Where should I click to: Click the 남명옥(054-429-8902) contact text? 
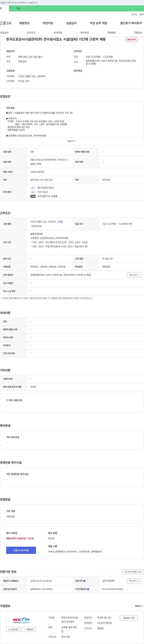41,589
